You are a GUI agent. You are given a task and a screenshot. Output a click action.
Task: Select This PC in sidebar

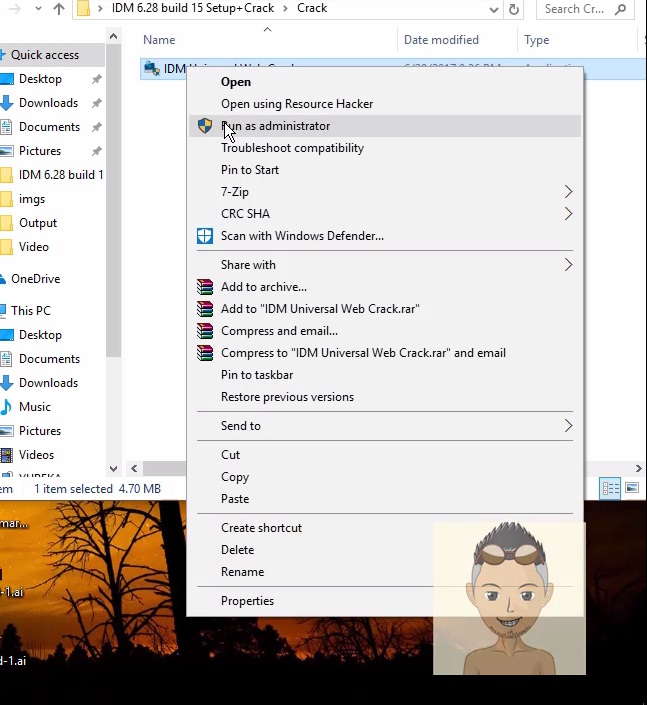(31, 311)
